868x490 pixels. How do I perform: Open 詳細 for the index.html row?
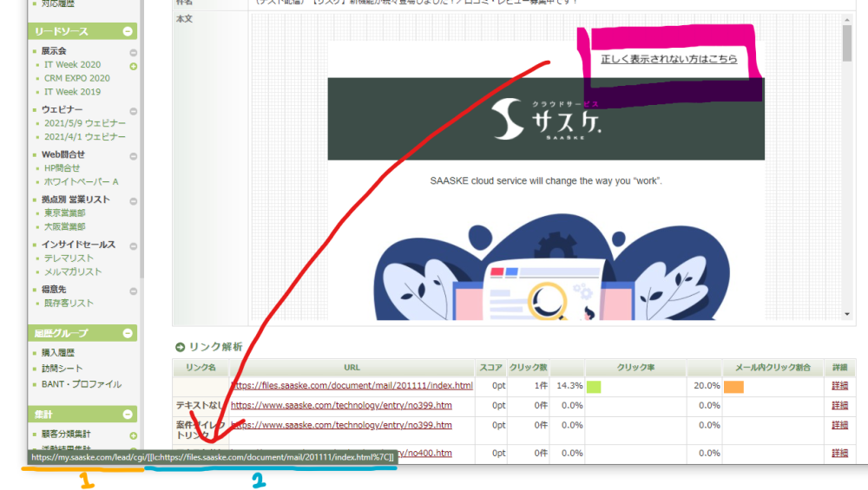839,386
